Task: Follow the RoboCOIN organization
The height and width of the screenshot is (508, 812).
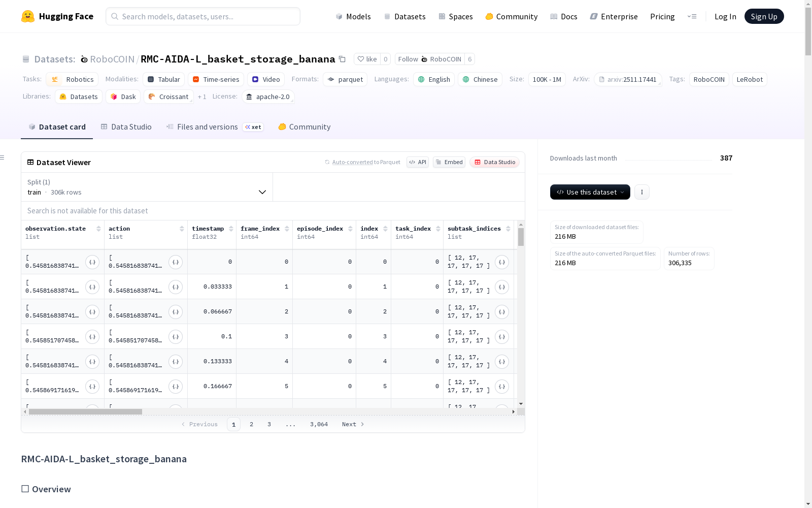Action: coord(429,59)
